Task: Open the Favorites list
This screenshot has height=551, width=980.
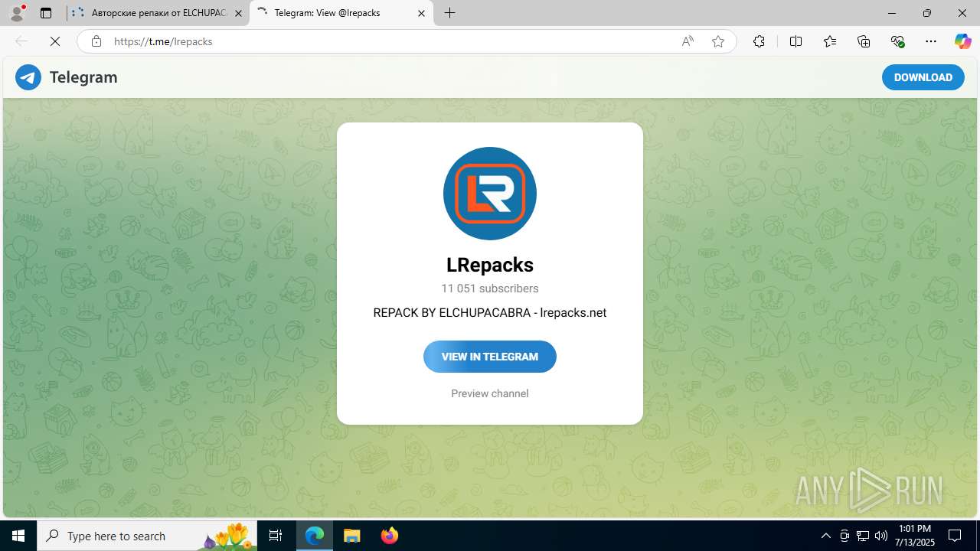Action: 830,41
